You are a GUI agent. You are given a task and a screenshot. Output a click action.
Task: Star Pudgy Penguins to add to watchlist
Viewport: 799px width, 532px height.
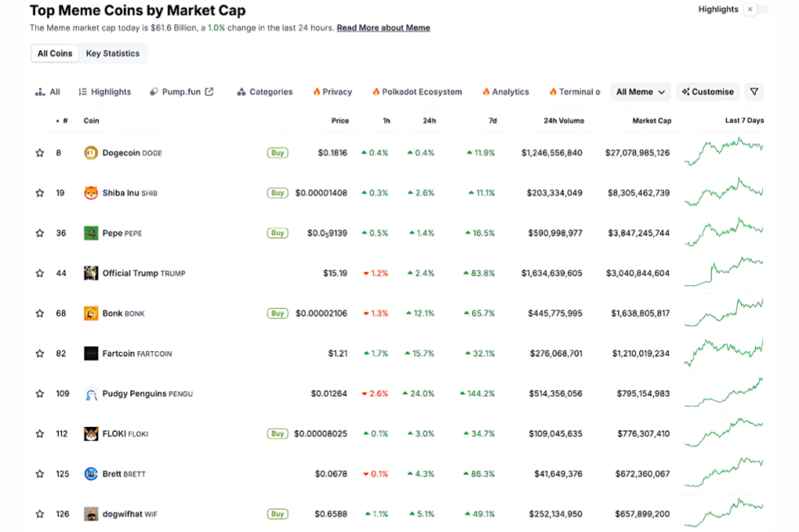coord(39,393)
